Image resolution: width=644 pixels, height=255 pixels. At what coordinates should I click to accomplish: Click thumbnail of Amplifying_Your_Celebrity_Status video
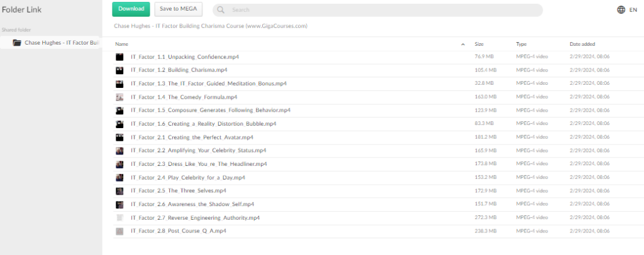(x=119, y=151)
